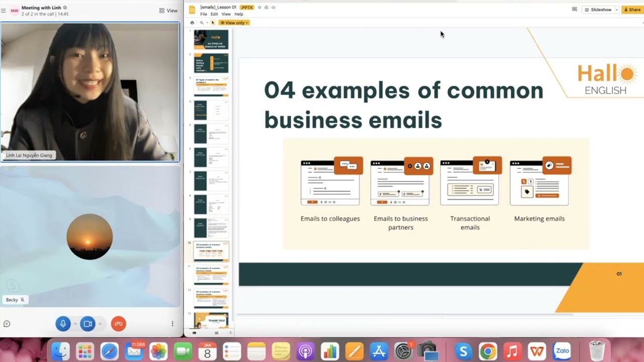644x362 pixels.
Task: Open the Google Slides home icon
Action: 192,10
